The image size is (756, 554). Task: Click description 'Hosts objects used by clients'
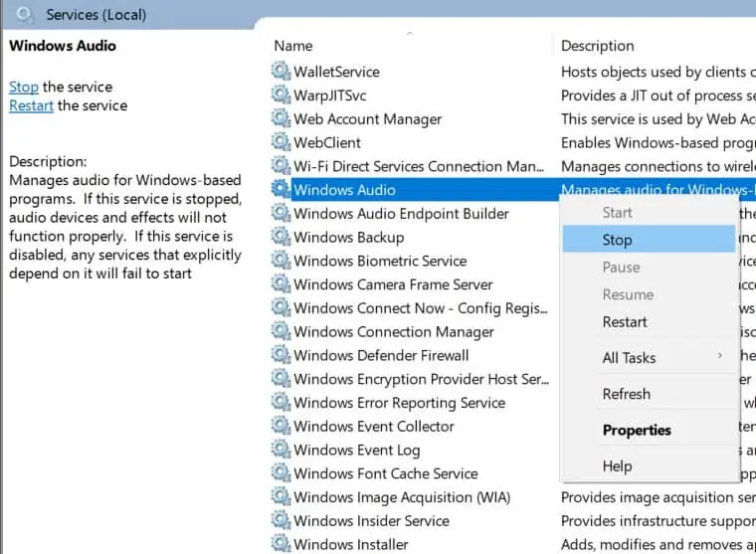click(659, 72)
